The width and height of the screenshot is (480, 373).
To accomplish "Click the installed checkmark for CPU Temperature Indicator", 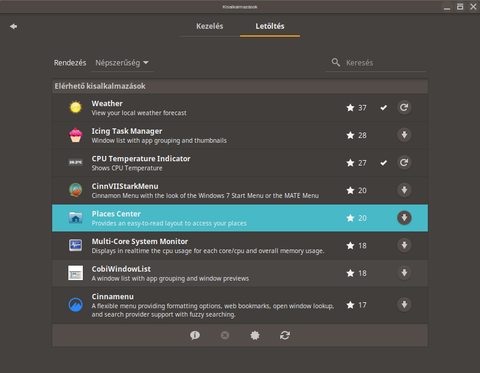I will 384,163.
